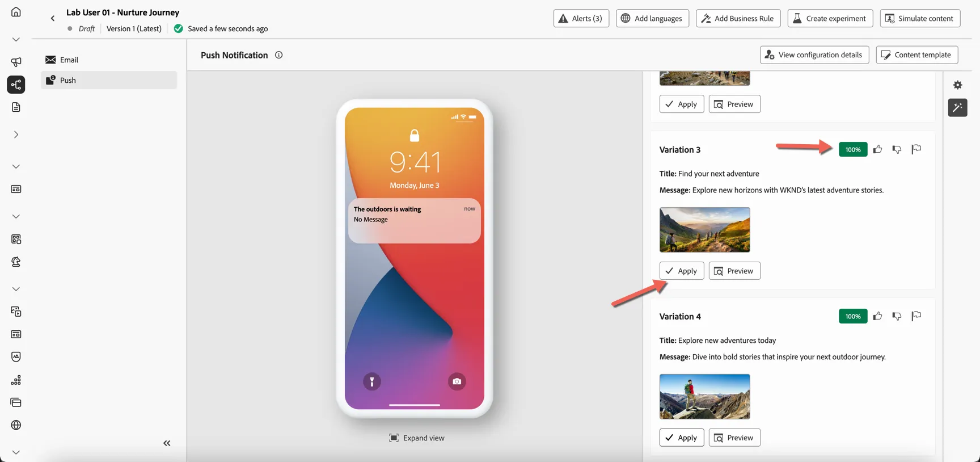Click the globe icon in left sidebar

[16, 425]
